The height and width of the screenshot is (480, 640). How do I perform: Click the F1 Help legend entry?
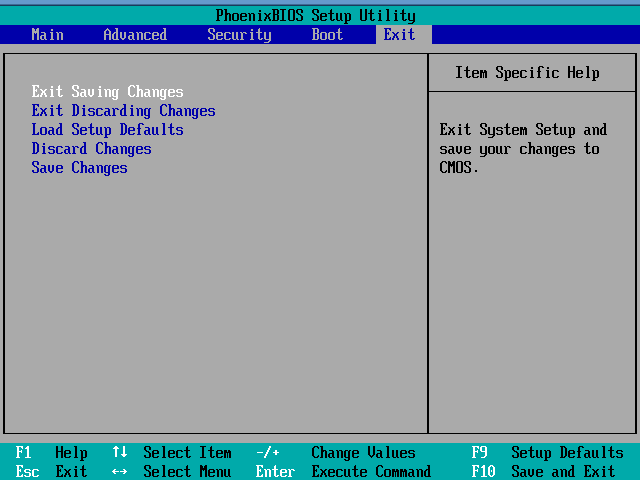(51, 453)
